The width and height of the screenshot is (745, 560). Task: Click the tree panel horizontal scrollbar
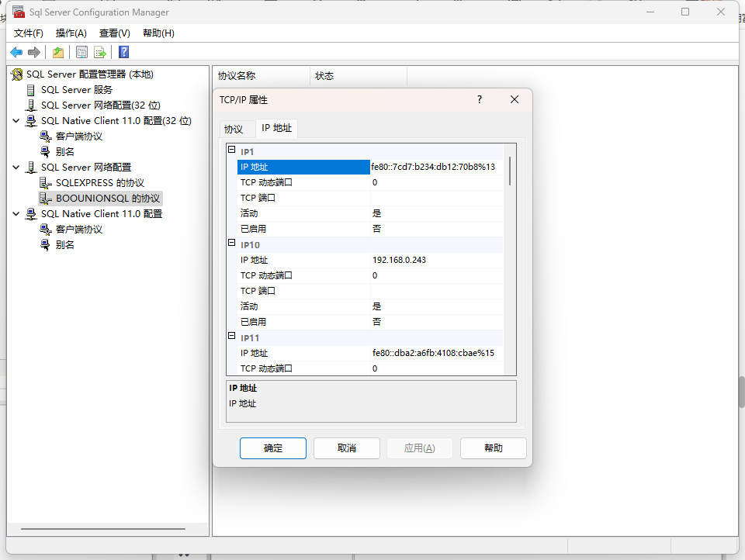(x=103, y=529)
